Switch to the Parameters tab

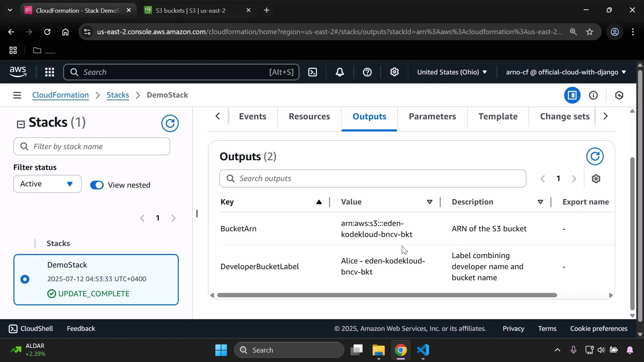click(432, 116)
